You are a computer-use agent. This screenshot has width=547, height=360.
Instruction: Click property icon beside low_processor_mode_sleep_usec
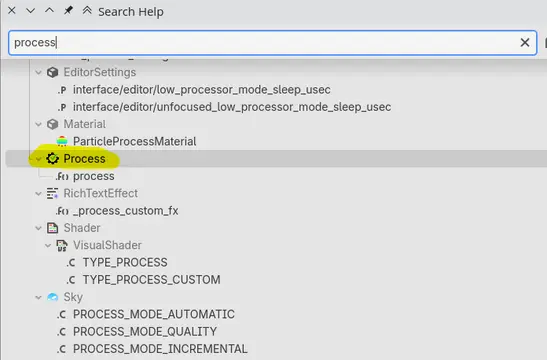[x=62, y=90]
